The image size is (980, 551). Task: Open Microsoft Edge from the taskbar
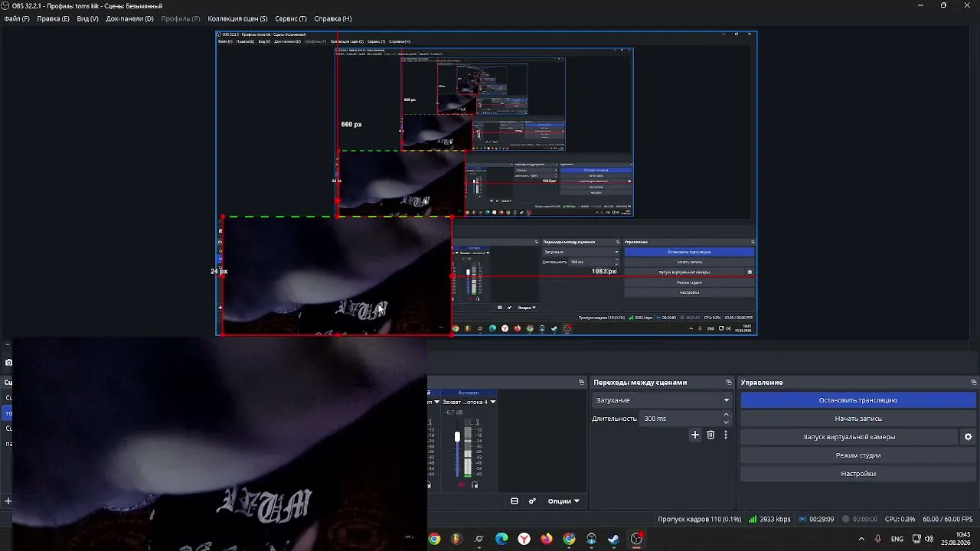[x=501, y=539]
